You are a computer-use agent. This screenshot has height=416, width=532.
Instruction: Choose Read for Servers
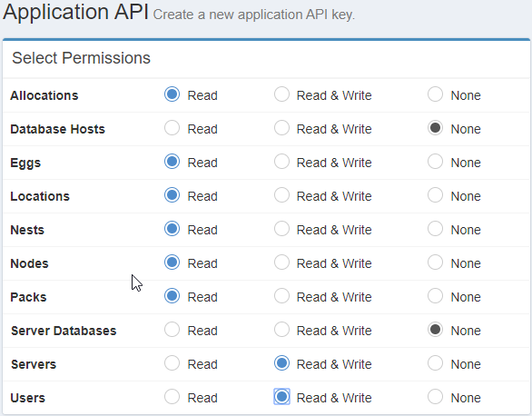[x=172, y=363]
